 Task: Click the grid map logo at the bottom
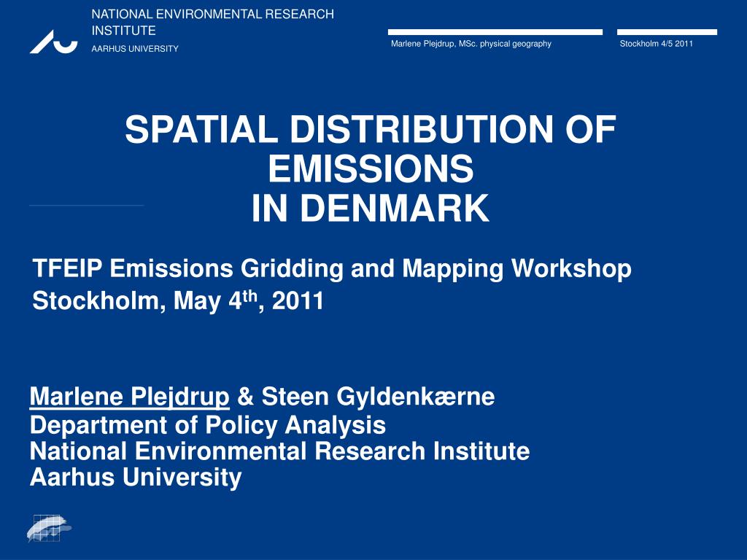point(49,528)
